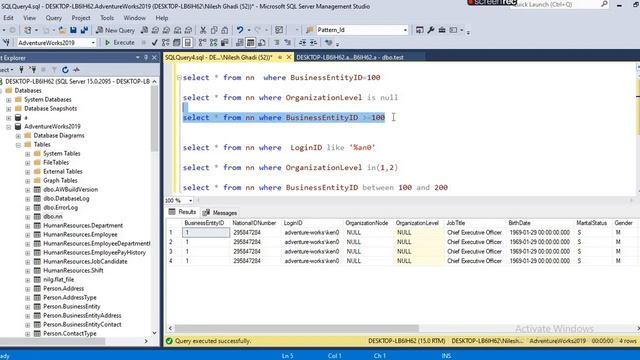The image size is (640, 360).
Task: Click the Cut scissors icon
Action: (203, 30)
